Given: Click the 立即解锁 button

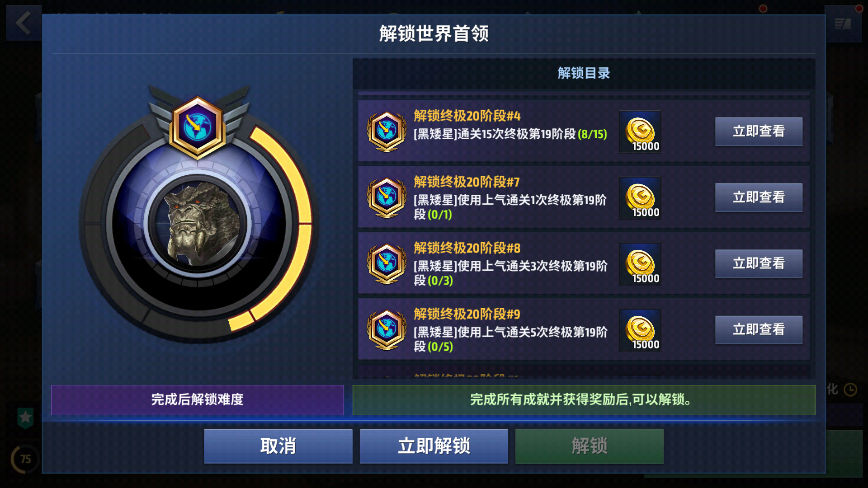Looking at the screenshot, I should coord(434,446).
